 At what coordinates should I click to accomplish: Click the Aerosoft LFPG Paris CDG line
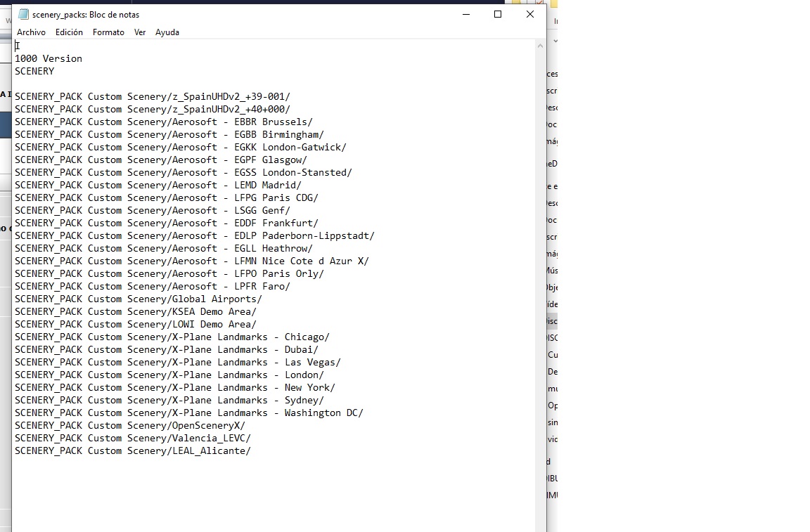[167, 197]
